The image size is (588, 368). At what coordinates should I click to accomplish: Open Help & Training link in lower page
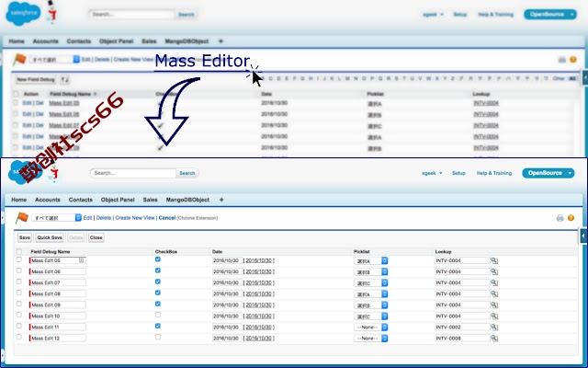(x=494, y=173)
